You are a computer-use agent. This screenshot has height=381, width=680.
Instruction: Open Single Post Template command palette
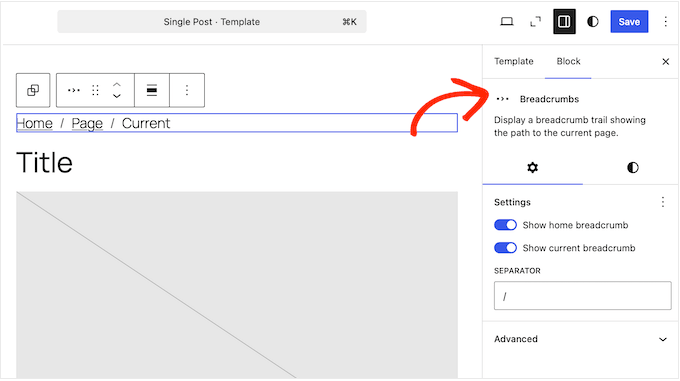click(x=212, y=22)
